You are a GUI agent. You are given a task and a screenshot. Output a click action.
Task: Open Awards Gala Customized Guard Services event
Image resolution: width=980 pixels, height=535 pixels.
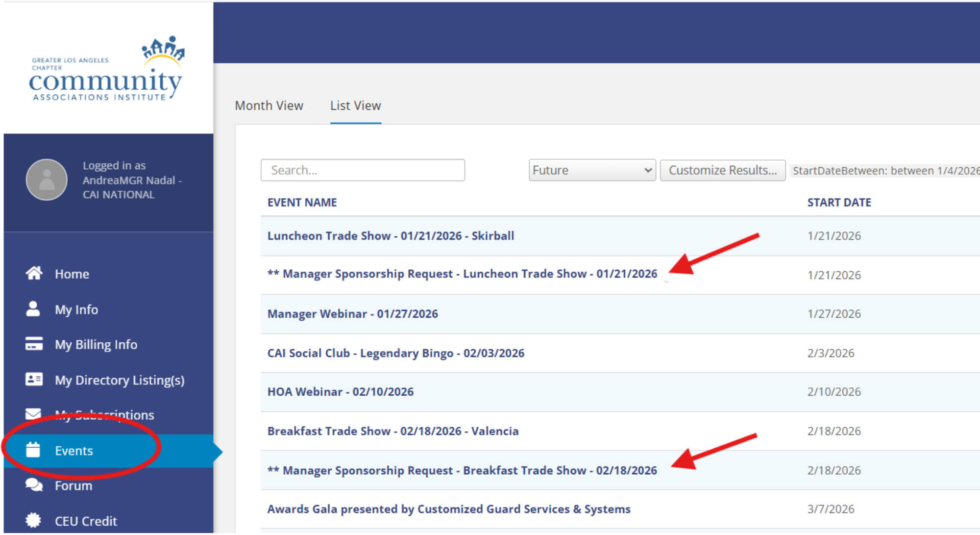click(448, 509)
